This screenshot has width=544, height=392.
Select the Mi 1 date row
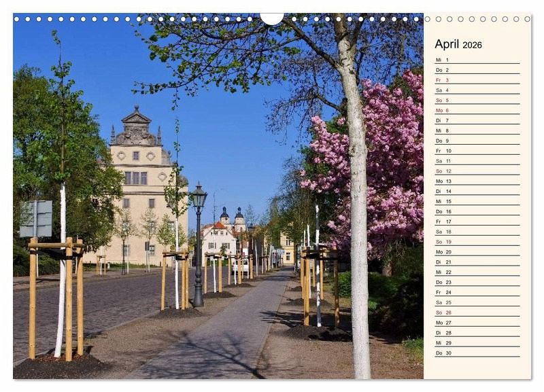click(x=477, y=60)
